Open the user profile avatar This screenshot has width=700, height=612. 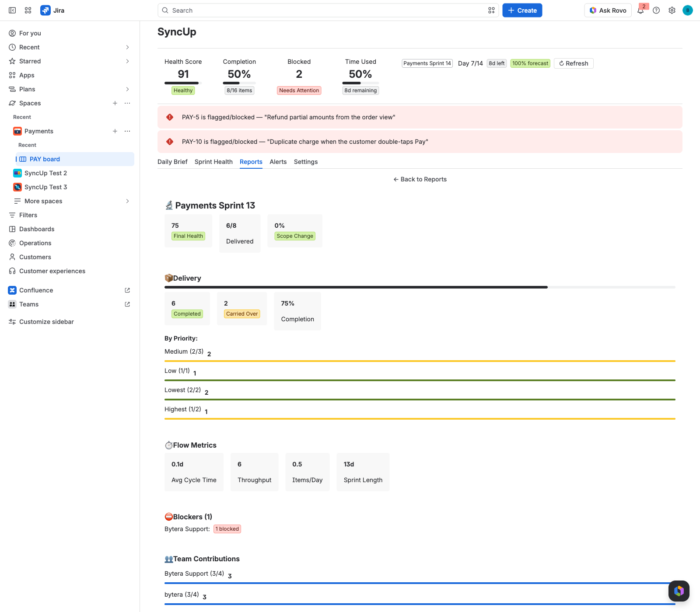pos(688,10)
